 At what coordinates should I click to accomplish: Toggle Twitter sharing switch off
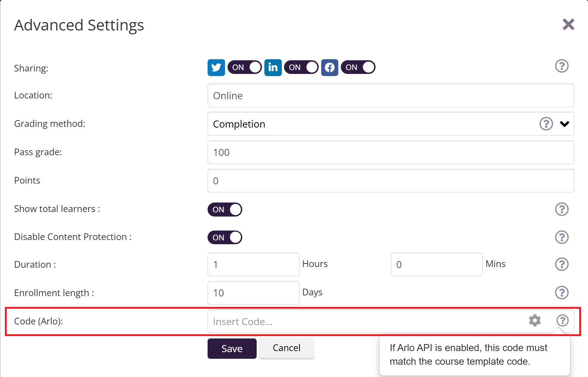tap(245, 68)
